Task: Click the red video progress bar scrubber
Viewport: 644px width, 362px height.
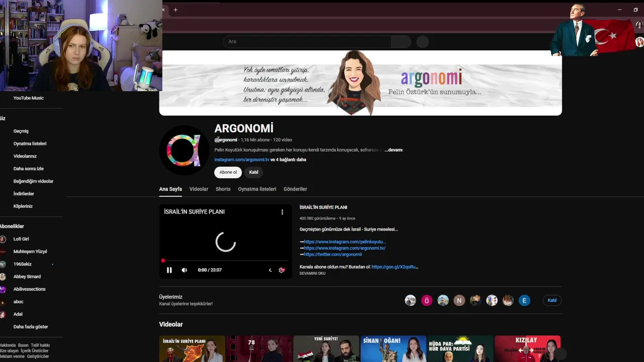Action: coord(163,260)
